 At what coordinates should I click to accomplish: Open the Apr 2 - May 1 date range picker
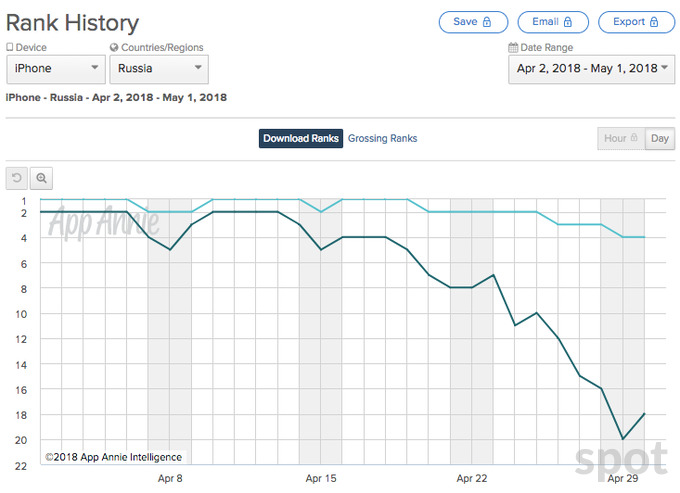click(591, 69)
